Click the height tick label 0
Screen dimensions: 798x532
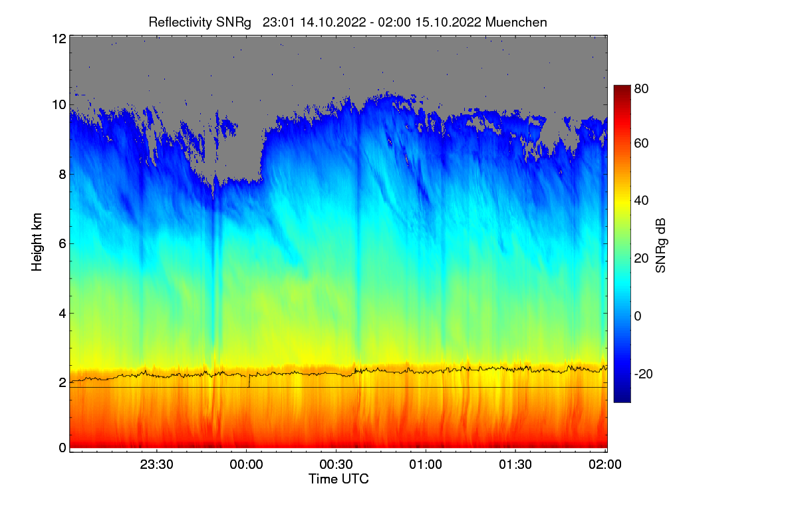coord(63,448)
